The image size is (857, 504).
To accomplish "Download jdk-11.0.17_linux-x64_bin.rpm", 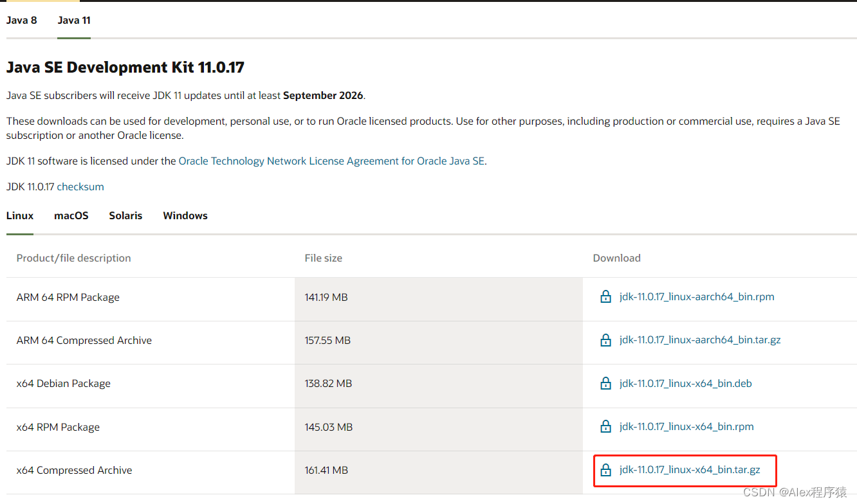I will pyautogui.click(x=687, y=427).
